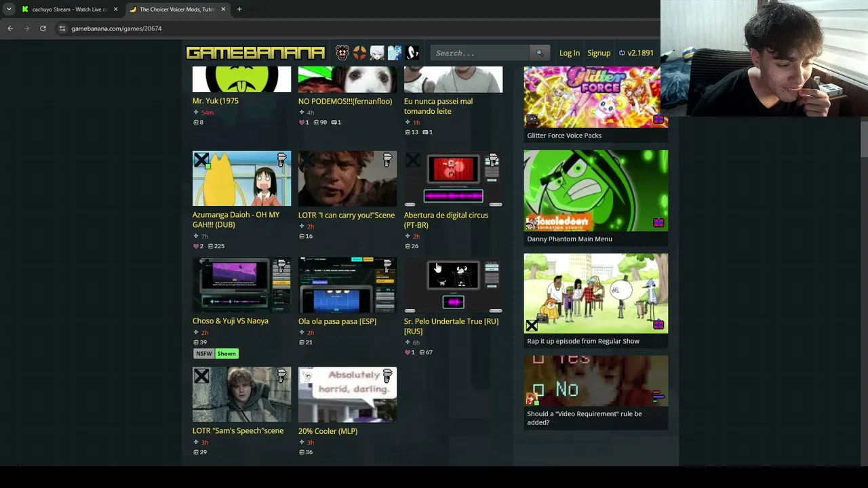Image resolution: width=868 pixels, height=488 pixels.
Task: Open Ola ola pasa pasa [ESP] link
Action: [x=337, y=321]
